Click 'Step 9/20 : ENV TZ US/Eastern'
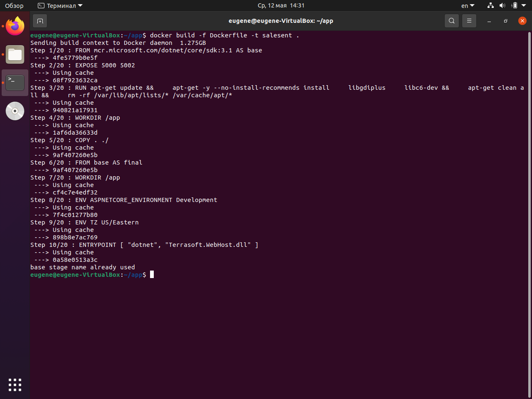The image size is (532, 399). click(x=84, y=222)
